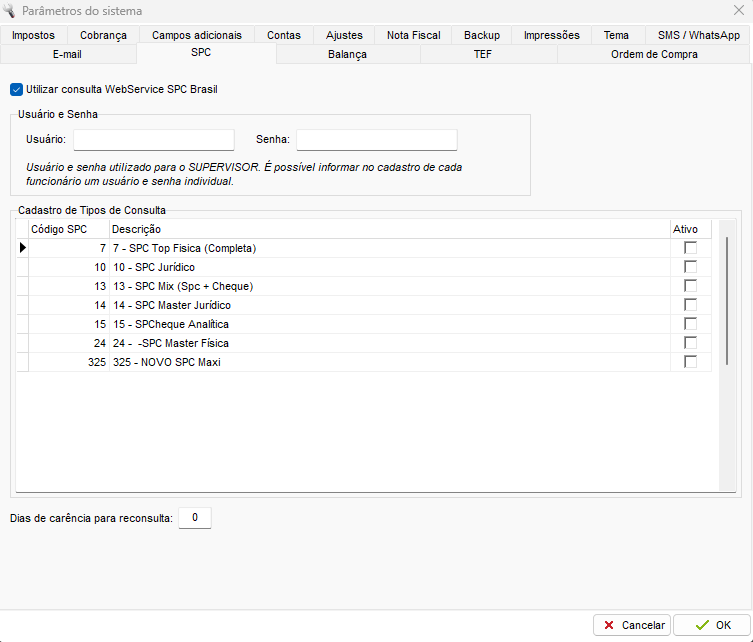This screenshot has width=753, height=642.
Task: Click the Dias de carência para reconsulta field
Action: click(x=195, y=518)
